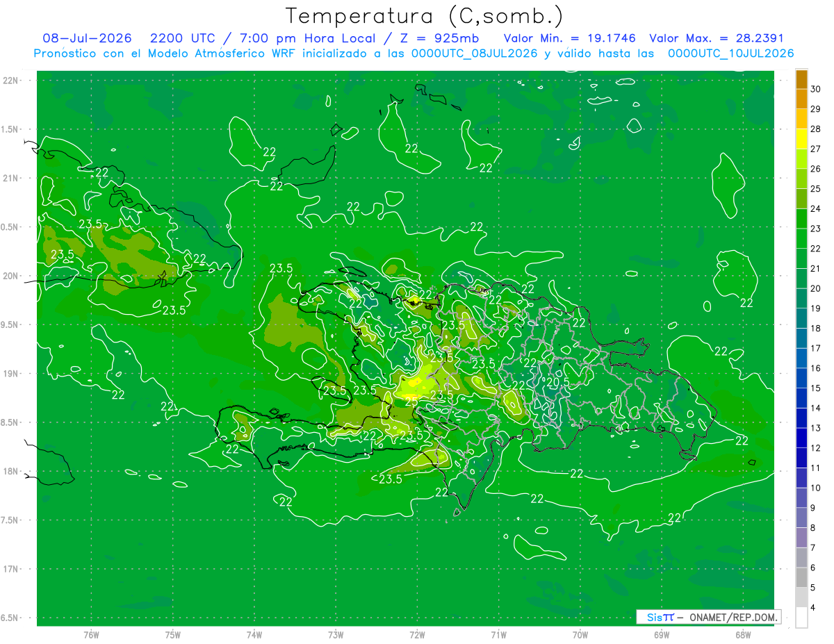Click the "68W" longitude axis label

coord(743,634)
